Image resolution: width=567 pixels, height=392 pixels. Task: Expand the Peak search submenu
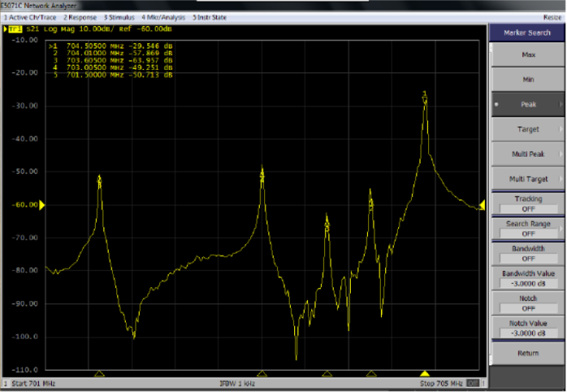528,105
